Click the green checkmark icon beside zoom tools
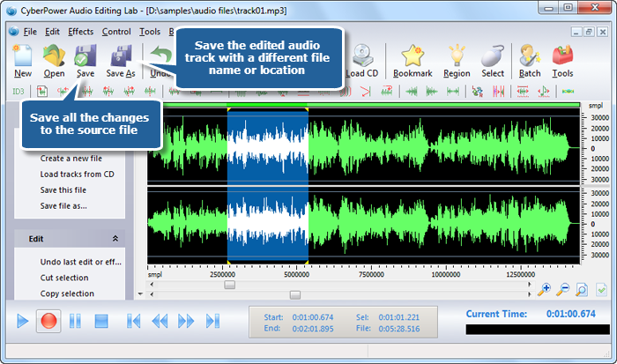617x364 pixels. 601,290
